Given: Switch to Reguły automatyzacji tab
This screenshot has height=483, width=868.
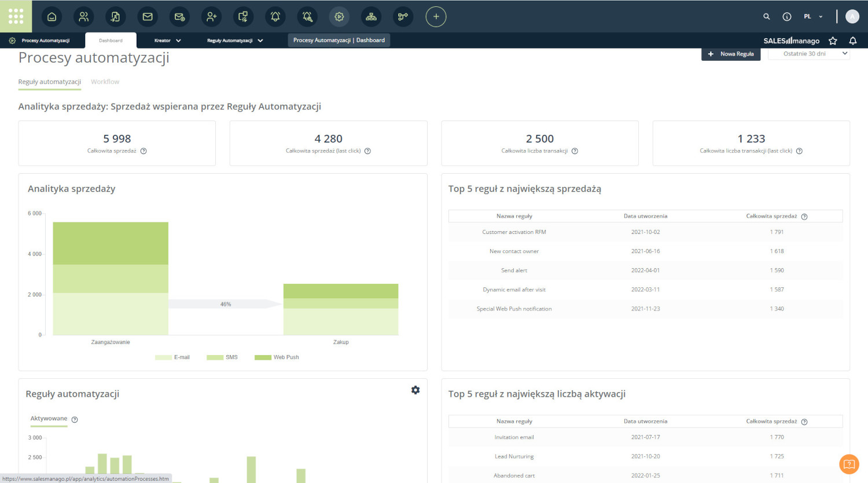Looking at the screenshot, I should pyautogui.click(x=50, y=82).
